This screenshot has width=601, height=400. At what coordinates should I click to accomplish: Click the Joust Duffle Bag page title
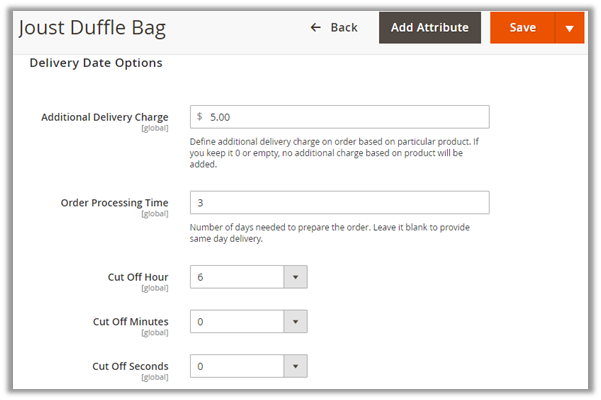(92, 27)
